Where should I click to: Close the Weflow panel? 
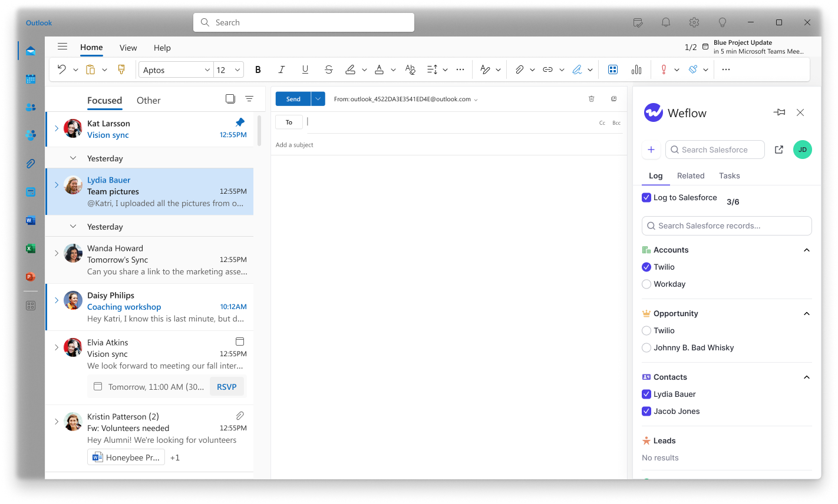coord(800,112)
